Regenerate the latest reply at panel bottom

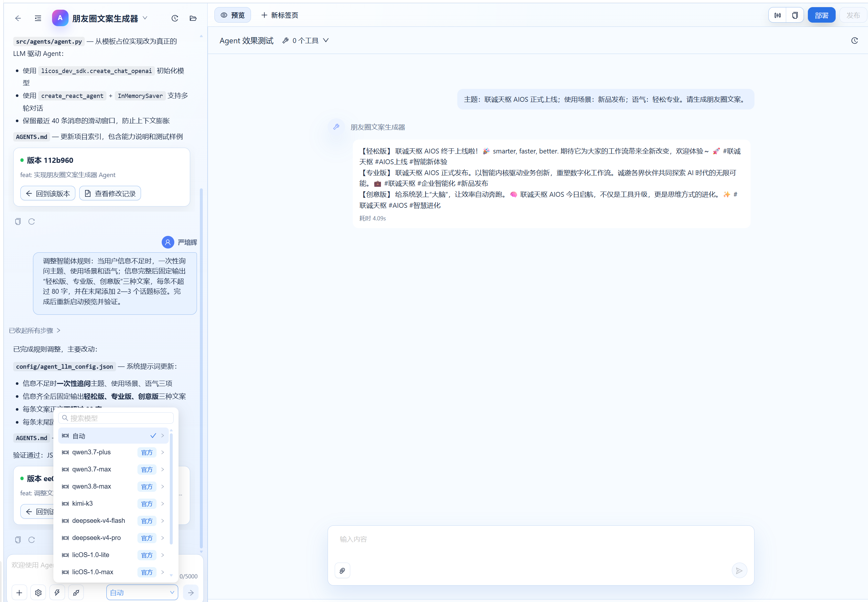[x=32, y=540]
